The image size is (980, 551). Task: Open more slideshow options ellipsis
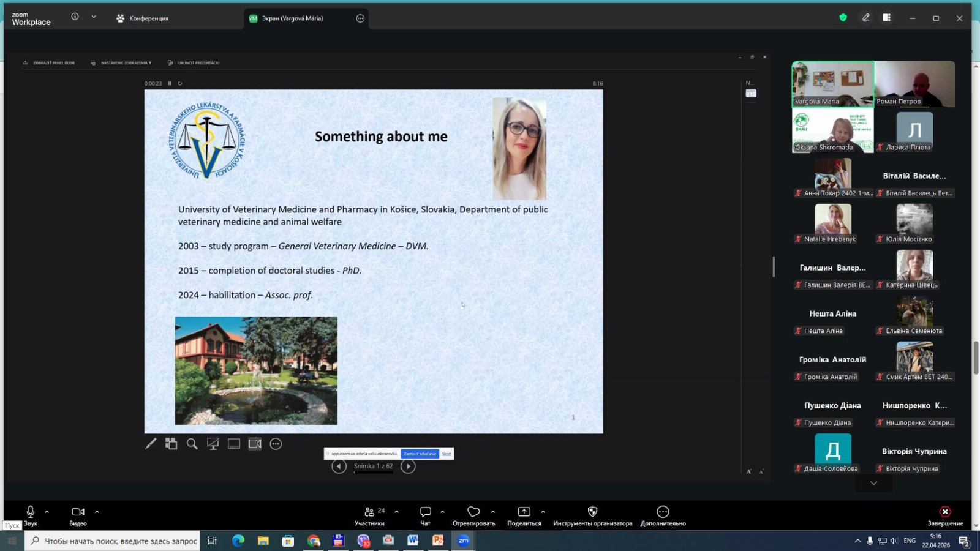(276, 444)
